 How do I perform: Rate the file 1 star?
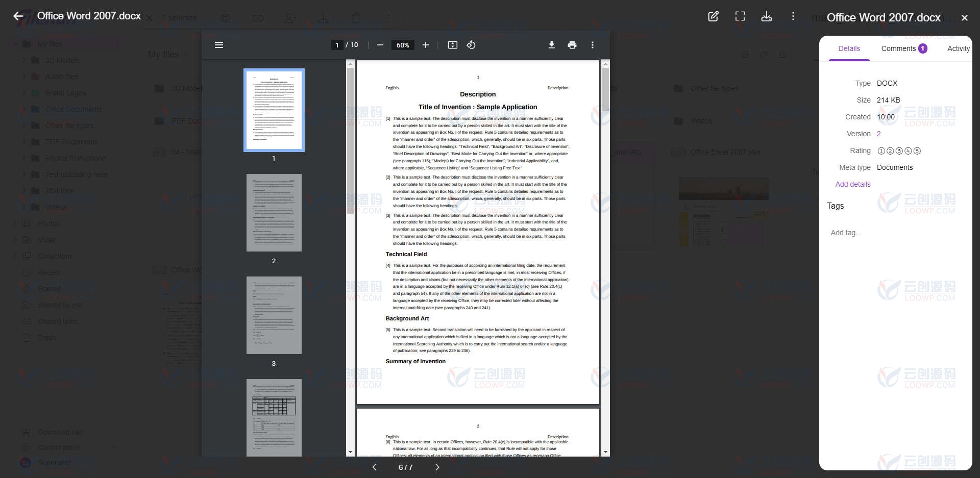tap(881, 151)
